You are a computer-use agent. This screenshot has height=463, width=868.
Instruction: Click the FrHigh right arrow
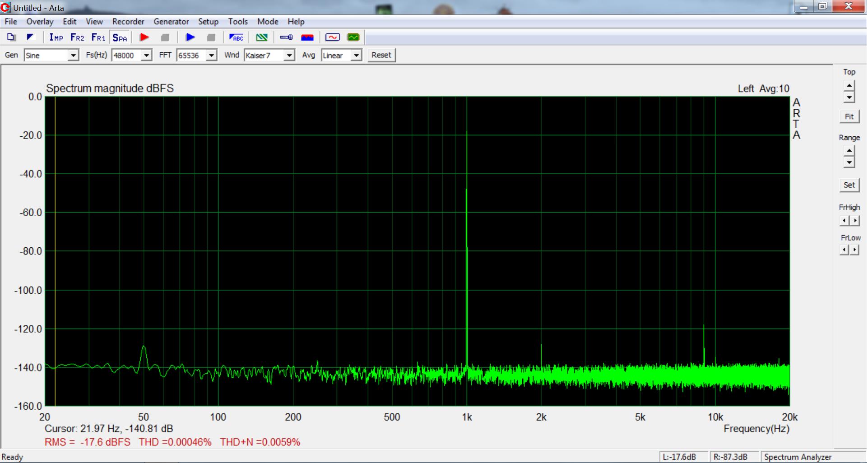854,221
